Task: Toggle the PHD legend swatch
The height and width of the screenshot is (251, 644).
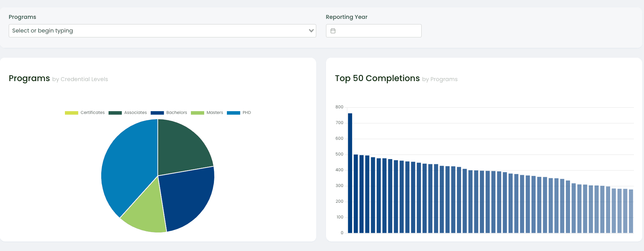Action: pos(234,113)
